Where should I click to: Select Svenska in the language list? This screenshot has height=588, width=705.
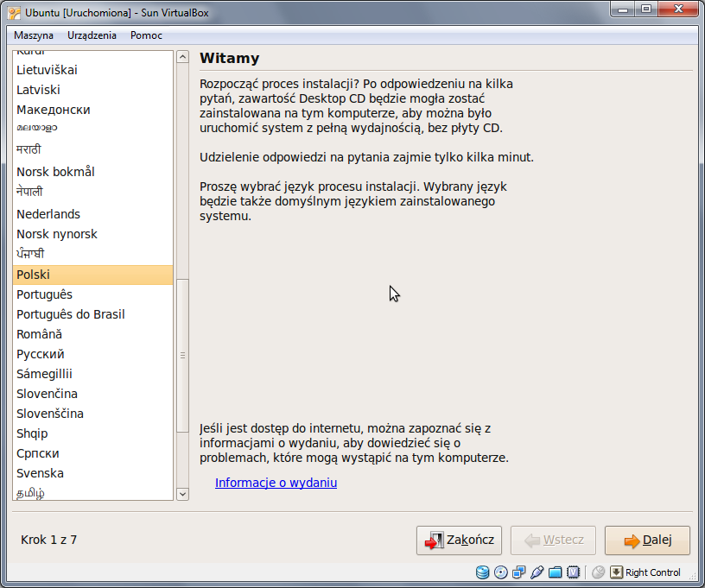click(92, 473)
